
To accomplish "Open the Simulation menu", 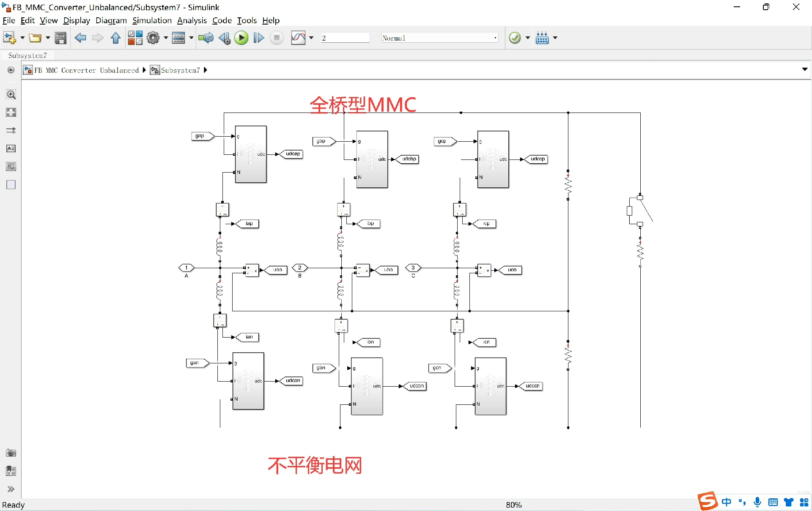I will tap(152, 20).
